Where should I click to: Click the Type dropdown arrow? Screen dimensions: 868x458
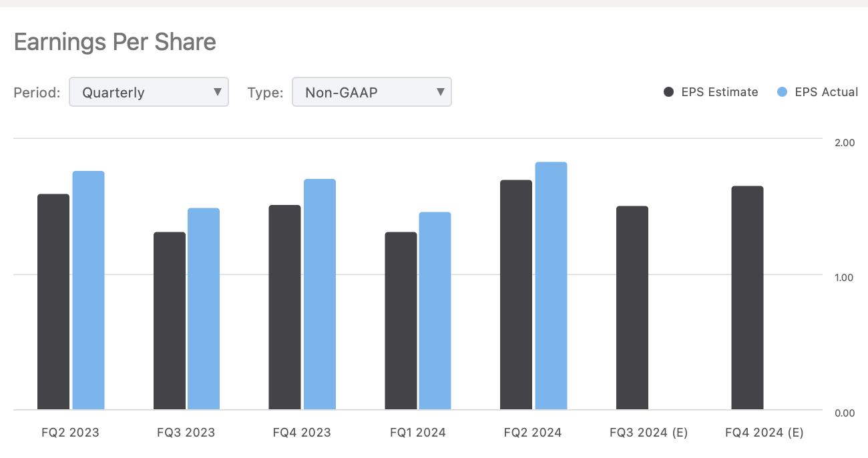440,92
